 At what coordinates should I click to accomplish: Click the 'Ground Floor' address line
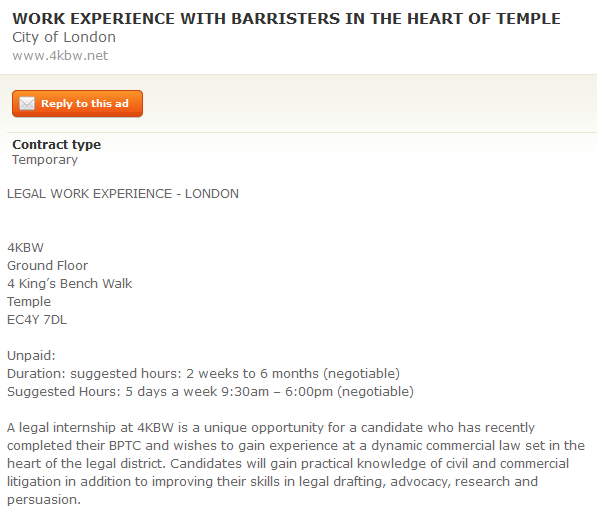(47, 266)
